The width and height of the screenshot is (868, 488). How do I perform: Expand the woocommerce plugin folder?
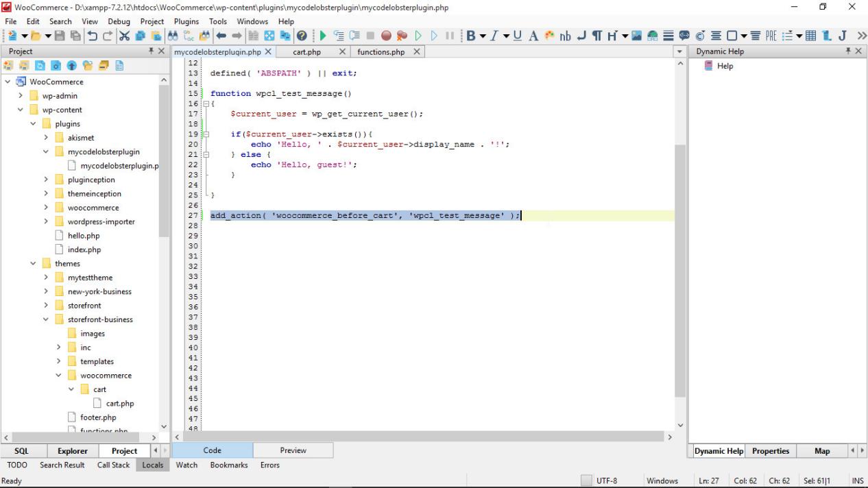pos(47,208)
